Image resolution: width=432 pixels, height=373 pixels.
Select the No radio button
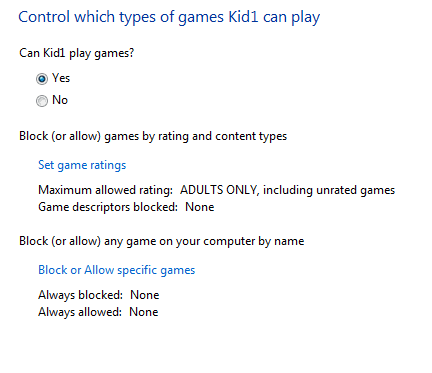42,101
